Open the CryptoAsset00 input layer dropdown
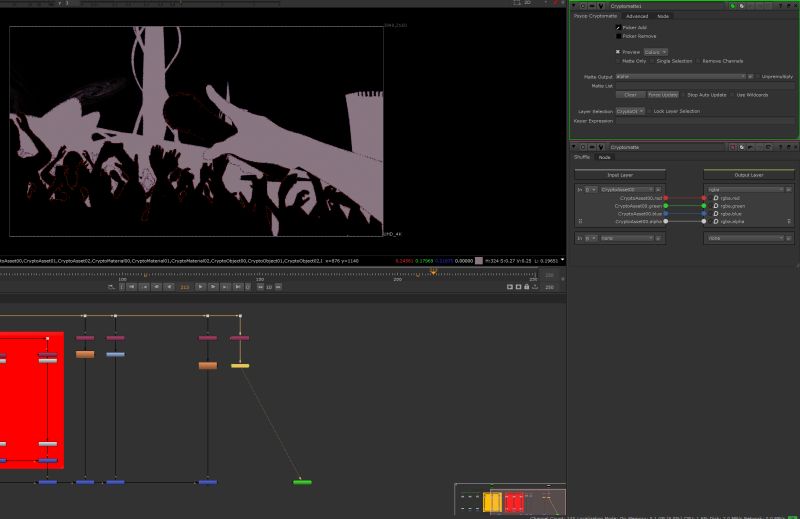800x519 pixels. (626, 190)
